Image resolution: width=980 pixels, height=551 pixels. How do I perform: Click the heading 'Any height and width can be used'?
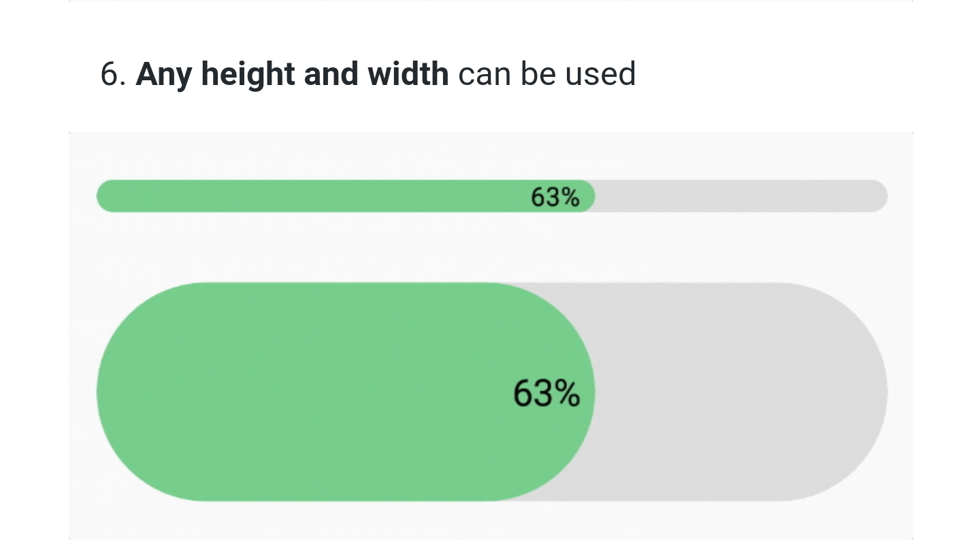[x=367, y=73]
